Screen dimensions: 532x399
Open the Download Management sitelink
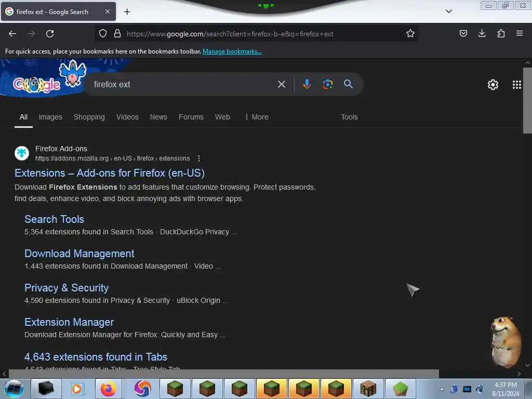tap(79, 254)
